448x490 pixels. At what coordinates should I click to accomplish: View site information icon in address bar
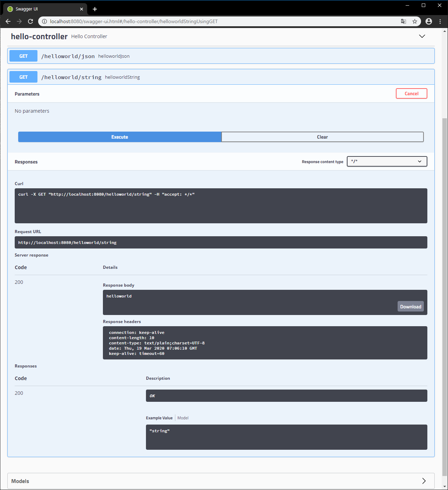(x=44, y=21)
